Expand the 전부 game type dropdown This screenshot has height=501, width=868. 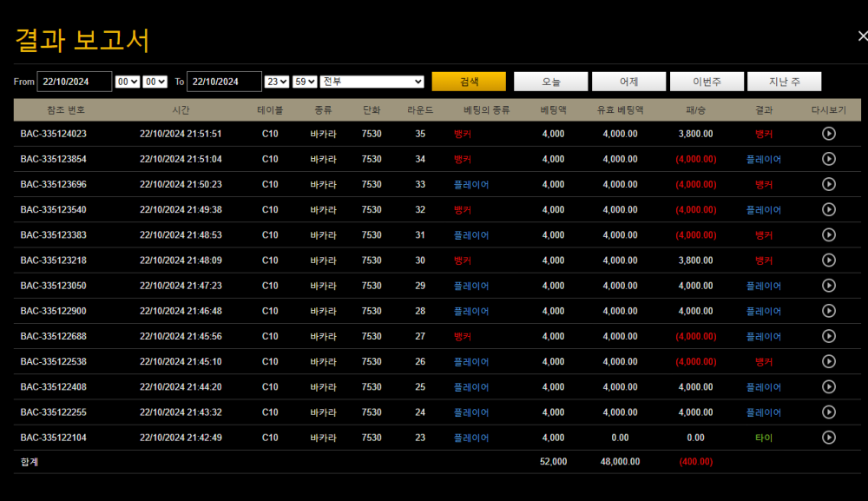372,82
